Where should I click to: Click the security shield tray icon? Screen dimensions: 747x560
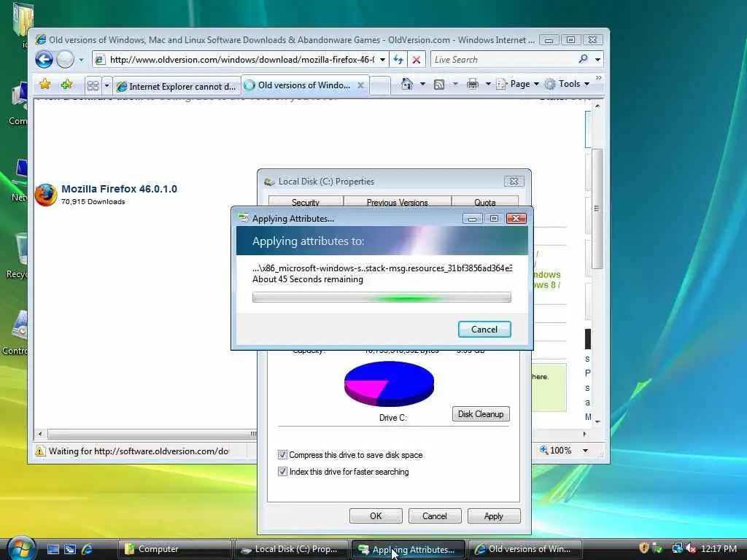(x=644, y=548)
